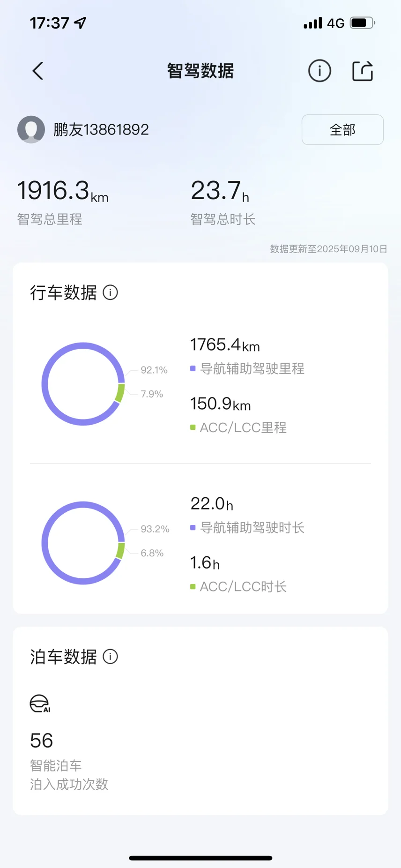The width and height of the screenshot is (401, 868).
Task: Tap the 56 successful parking count
Action: point(42,741)
